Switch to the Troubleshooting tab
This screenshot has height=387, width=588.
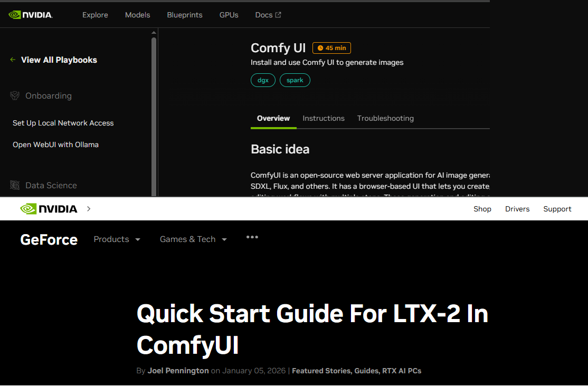pos(385,119)
